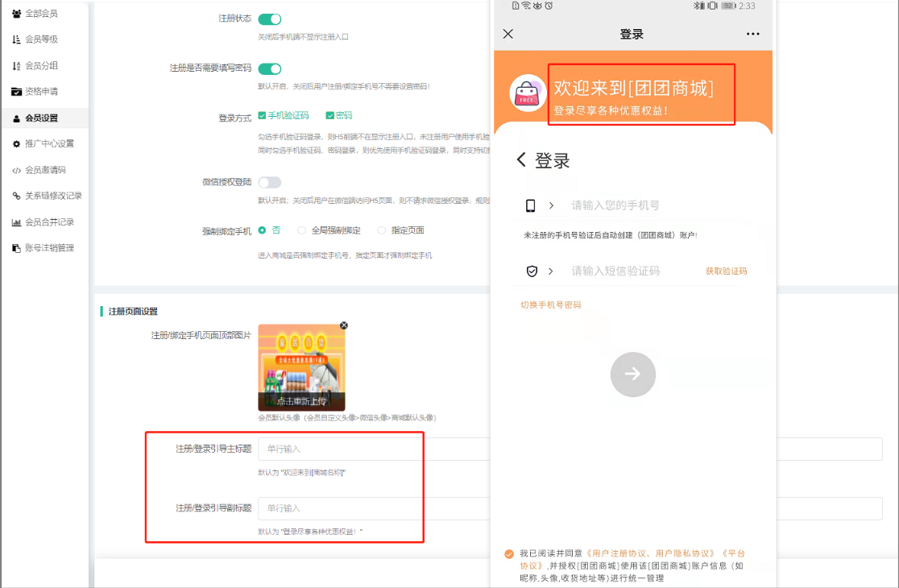Image resolution: width=899 pixels, height=588 pixels.
Task: Toggle 注册是否需要填写密码 switch
Action: (269, 69)
